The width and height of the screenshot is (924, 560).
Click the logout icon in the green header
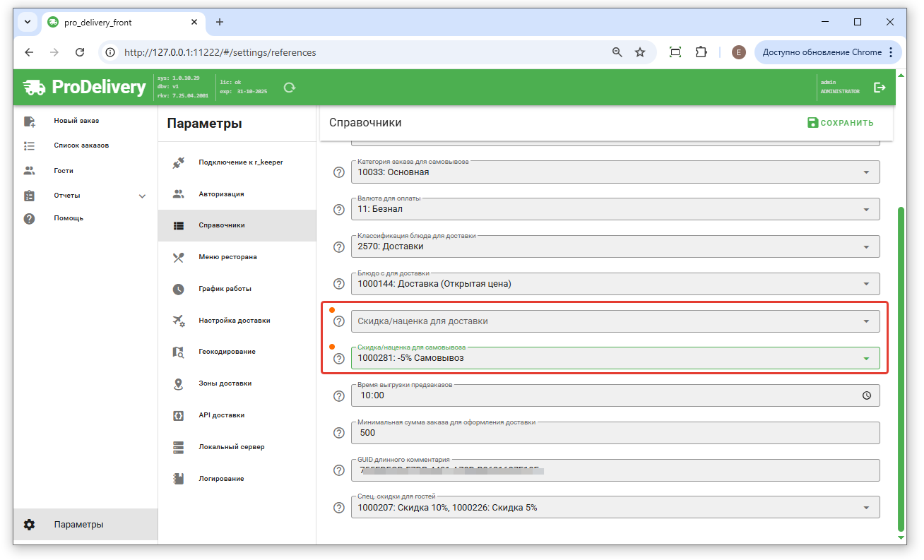[x=879, y=88]
